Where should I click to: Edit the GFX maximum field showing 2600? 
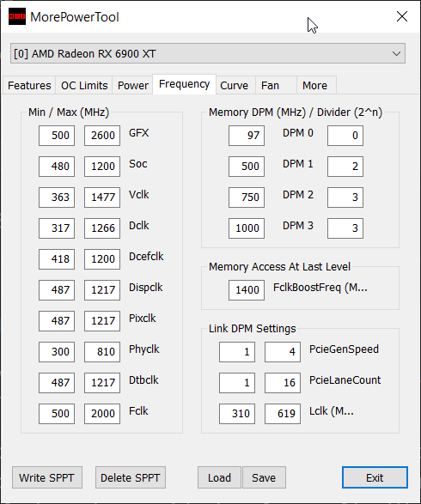102,136
